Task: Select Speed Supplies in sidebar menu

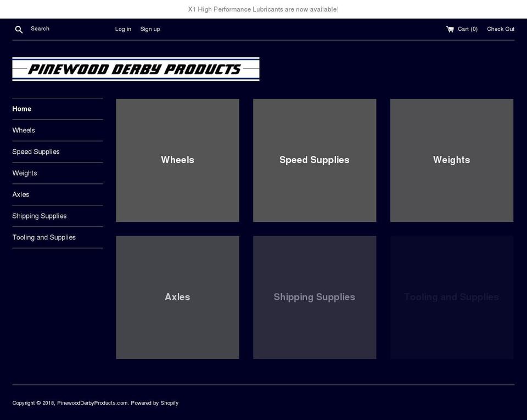Action: (x=36, y=152)
